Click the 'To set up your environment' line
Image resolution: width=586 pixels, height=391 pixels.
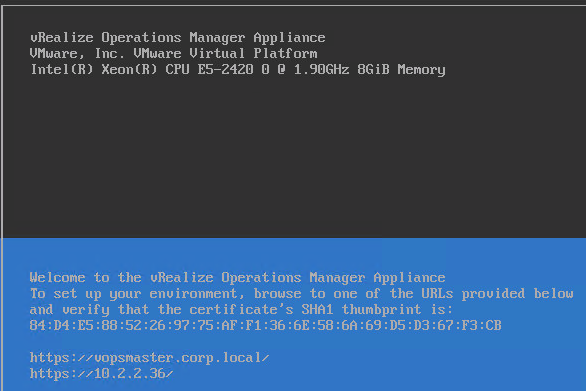click(301, 294)
